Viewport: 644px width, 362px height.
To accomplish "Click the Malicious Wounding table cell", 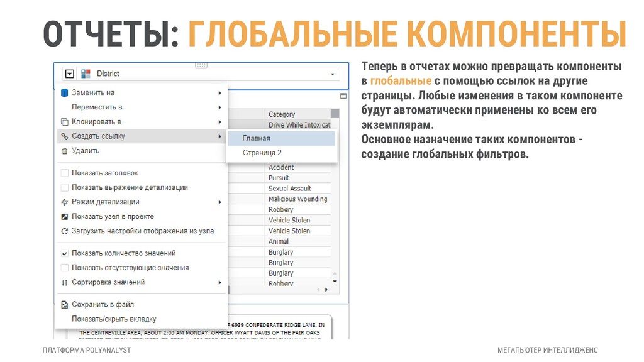I will coord(297,199).
